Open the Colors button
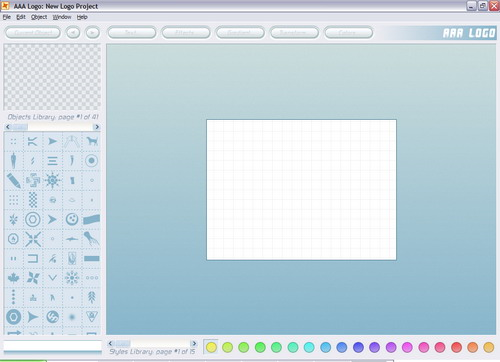Screen dimensions: 500x362 (x=349, y=33)
